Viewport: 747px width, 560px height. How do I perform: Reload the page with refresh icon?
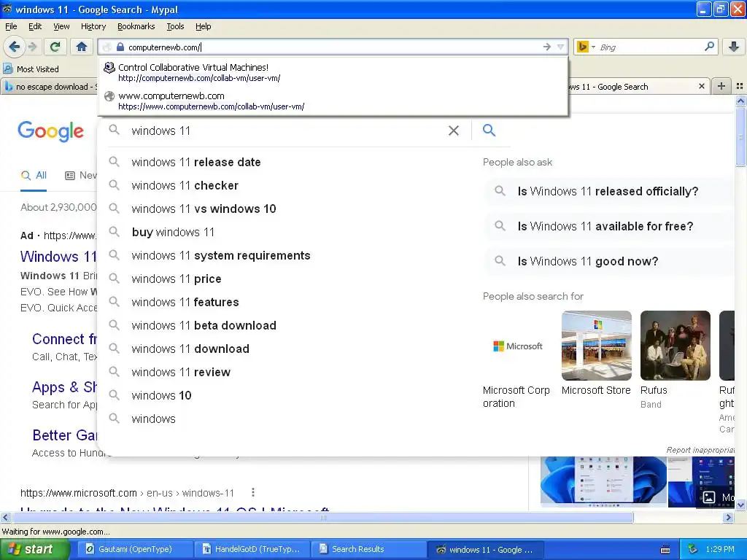click(x=55, y=47)
